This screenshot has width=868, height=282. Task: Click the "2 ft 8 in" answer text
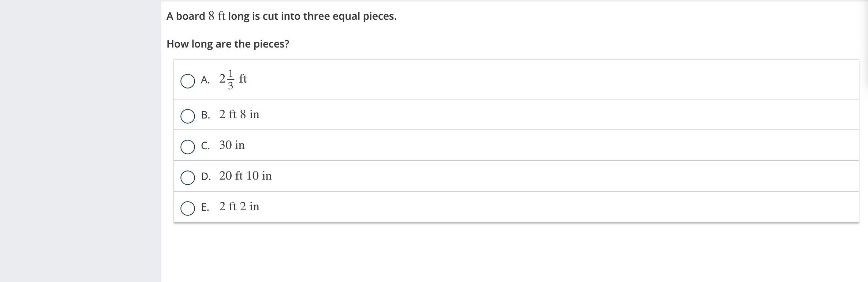pos(239,114)
